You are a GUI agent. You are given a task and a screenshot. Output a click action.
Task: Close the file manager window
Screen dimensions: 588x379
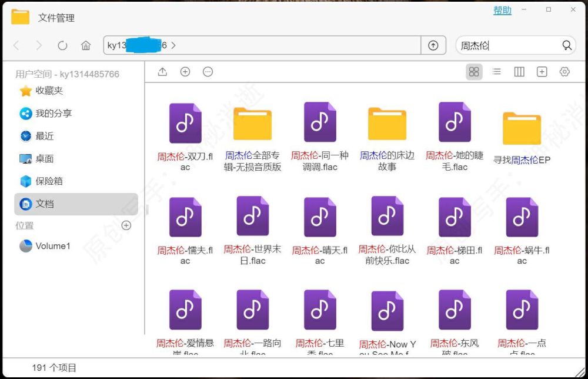[x=573, y=10]
